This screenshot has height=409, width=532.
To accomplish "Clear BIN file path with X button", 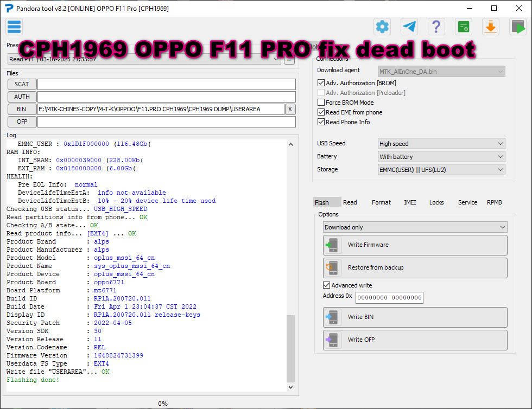I will [290, 109].
